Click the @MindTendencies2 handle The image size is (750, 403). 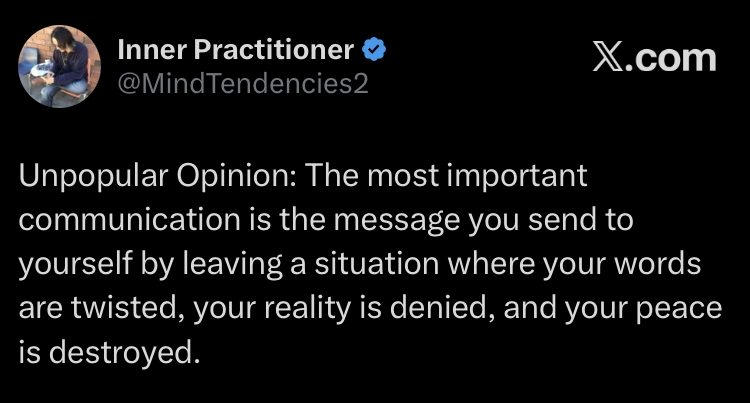click(x=242, y=83)
